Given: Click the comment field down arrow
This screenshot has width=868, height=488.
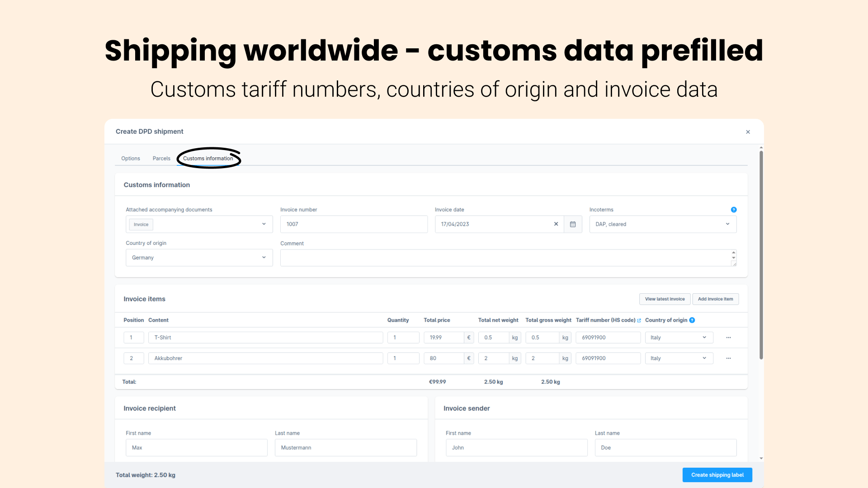Looking at the screenshot, I should [x=733, y=258].
